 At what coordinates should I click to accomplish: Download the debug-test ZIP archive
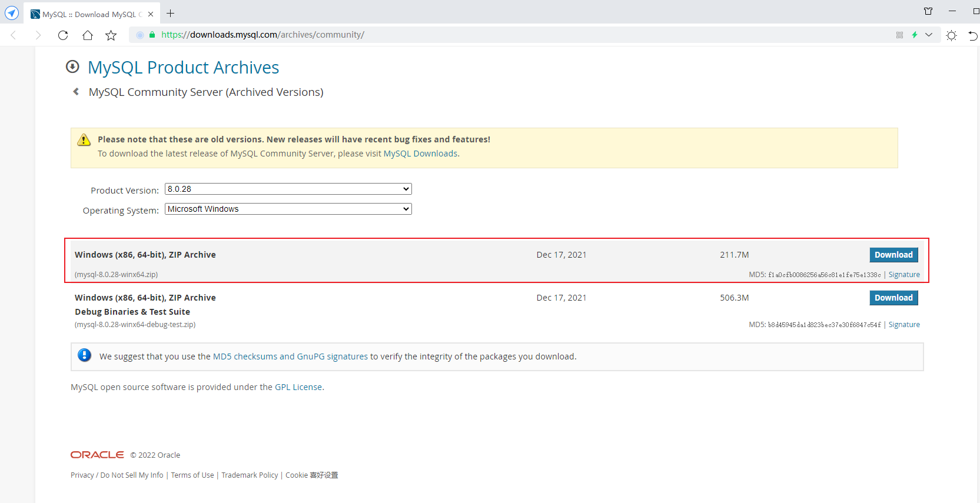[893, 298]
